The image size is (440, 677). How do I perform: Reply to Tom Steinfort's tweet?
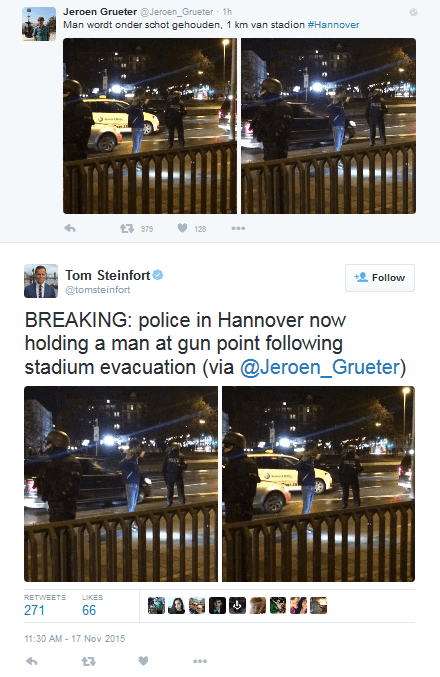(32, 661)
